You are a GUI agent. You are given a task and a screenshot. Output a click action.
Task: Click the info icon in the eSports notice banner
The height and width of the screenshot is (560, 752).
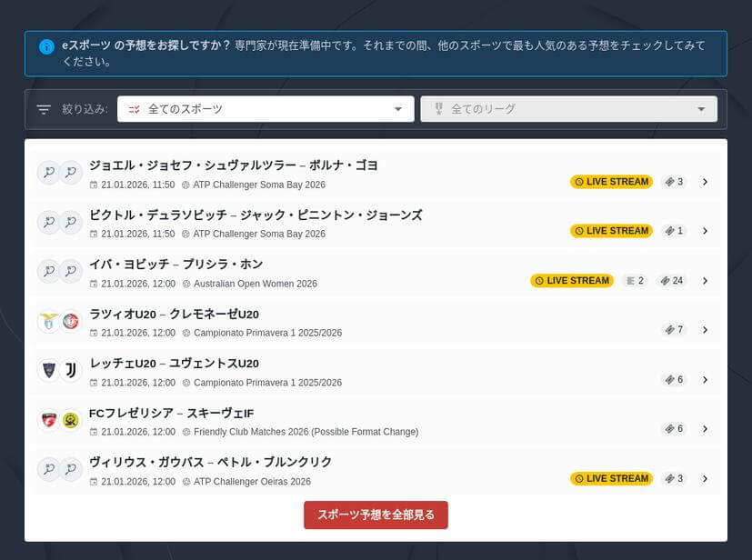tap(45, 47)
